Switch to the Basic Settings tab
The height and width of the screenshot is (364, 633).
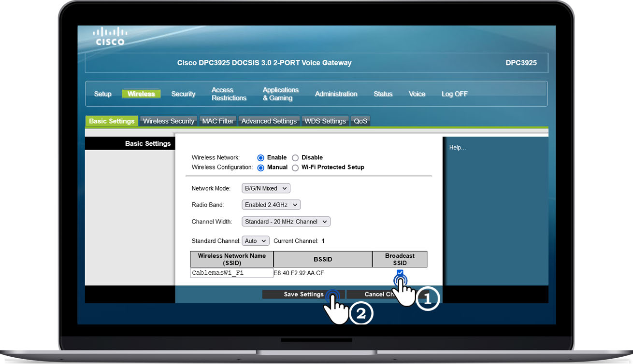pyautogui.click(x=112, y=121)
